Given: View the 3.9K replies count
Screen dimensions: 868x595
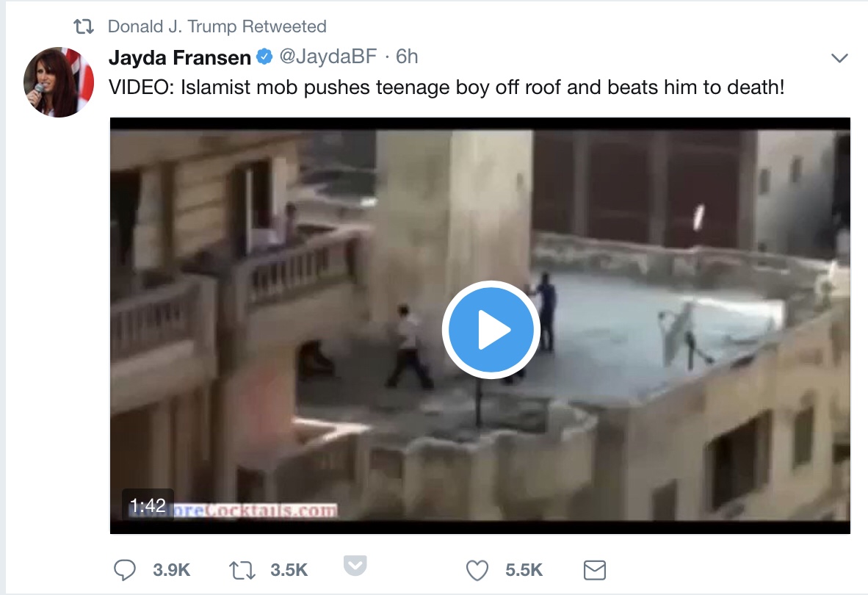Looking at the screenshot, I should (x=172, y=570).
